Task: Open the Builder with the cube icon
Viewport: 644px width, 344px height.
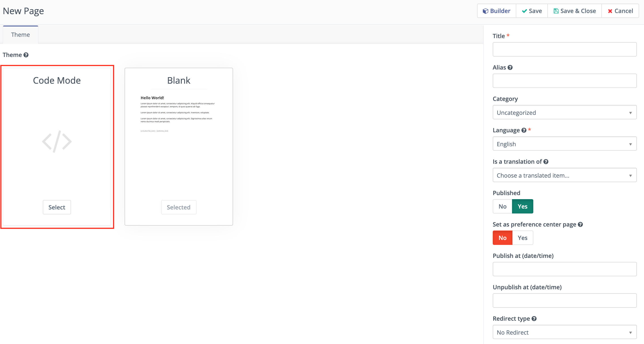Action: (x=496, y=11)
